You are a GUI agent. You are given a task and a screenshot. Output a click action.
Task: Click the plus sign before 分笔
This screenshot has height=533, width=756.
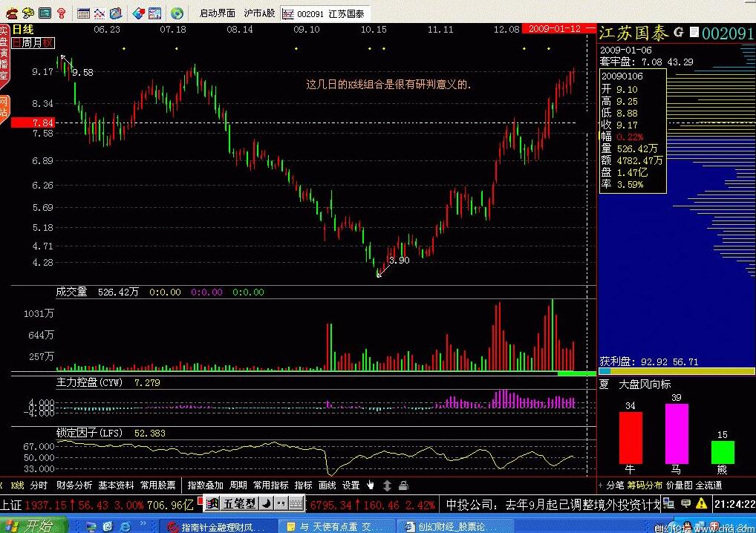pyautogui.click(x=601, y=485)
